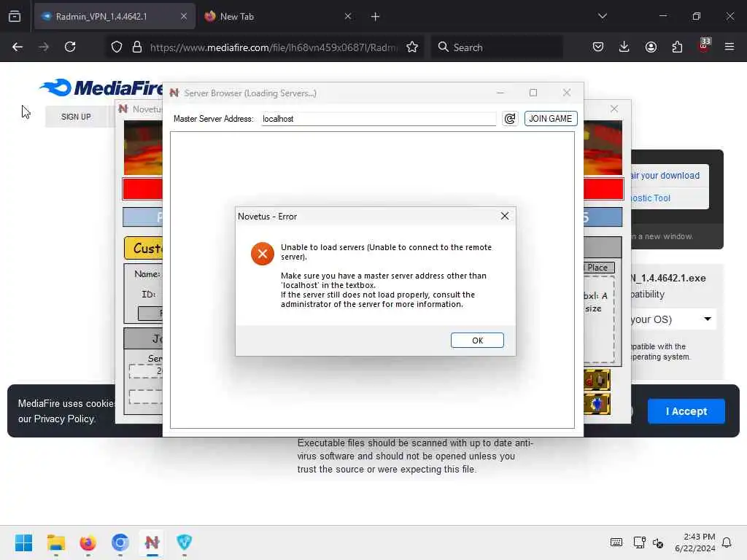Go forward one page

[x=44, y=47]
